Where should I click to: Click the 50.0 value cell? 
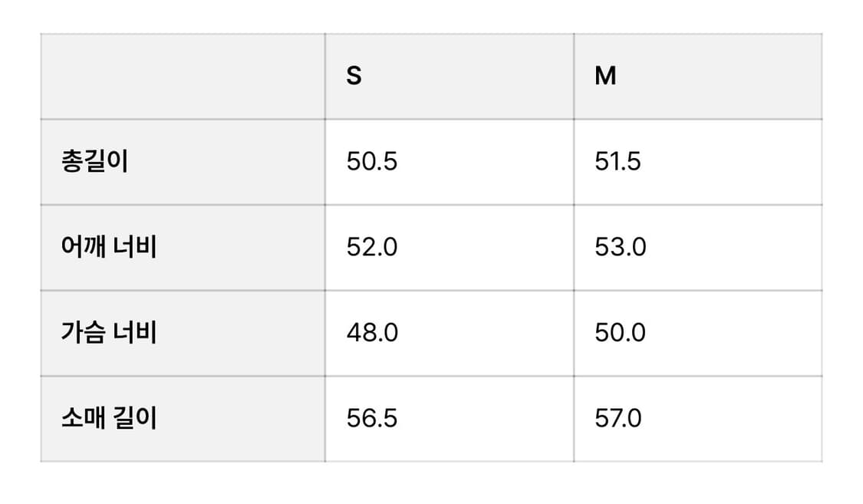coord(621,333)
